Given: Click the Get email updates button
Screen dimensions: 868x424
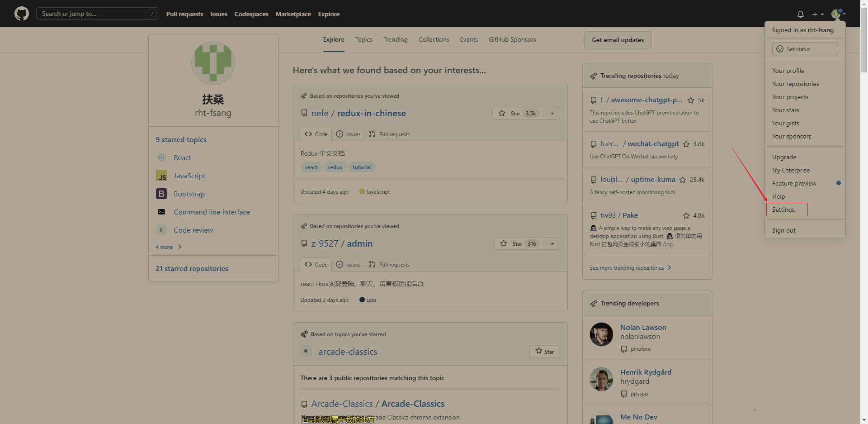Looking at the screenshot, I should pyautogui.click(x=618, y=40).
